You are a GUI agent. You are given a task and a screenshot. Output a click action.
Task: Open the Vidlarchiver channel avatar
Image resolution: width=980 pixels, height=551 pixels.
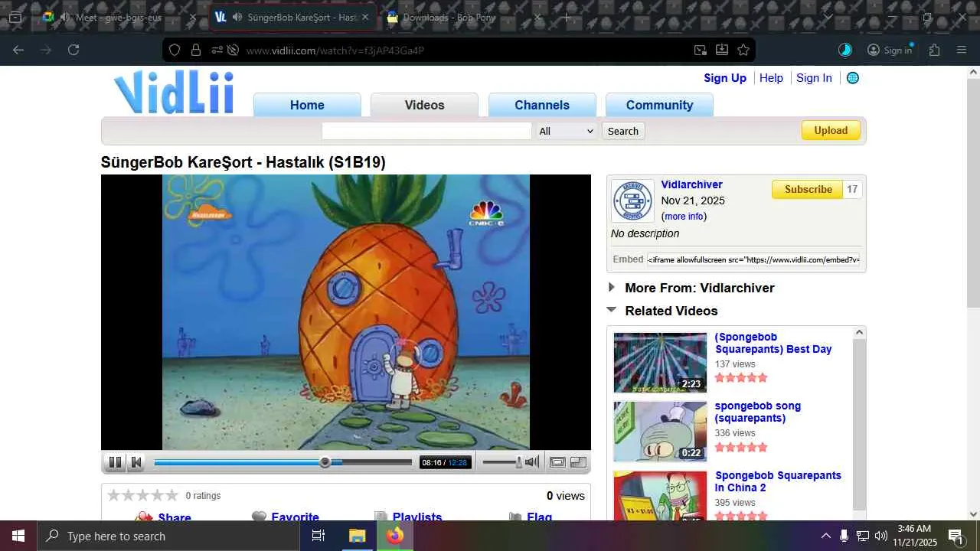632,201
